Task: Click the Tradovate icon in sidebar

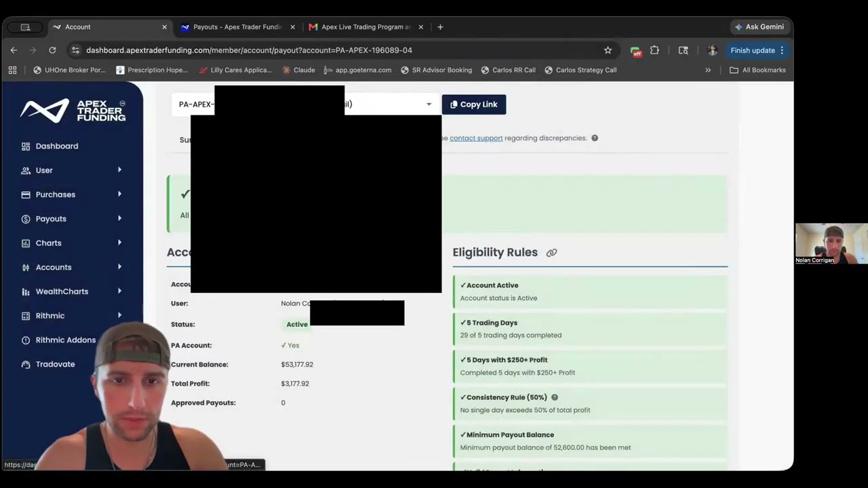Action: [26, 365]
